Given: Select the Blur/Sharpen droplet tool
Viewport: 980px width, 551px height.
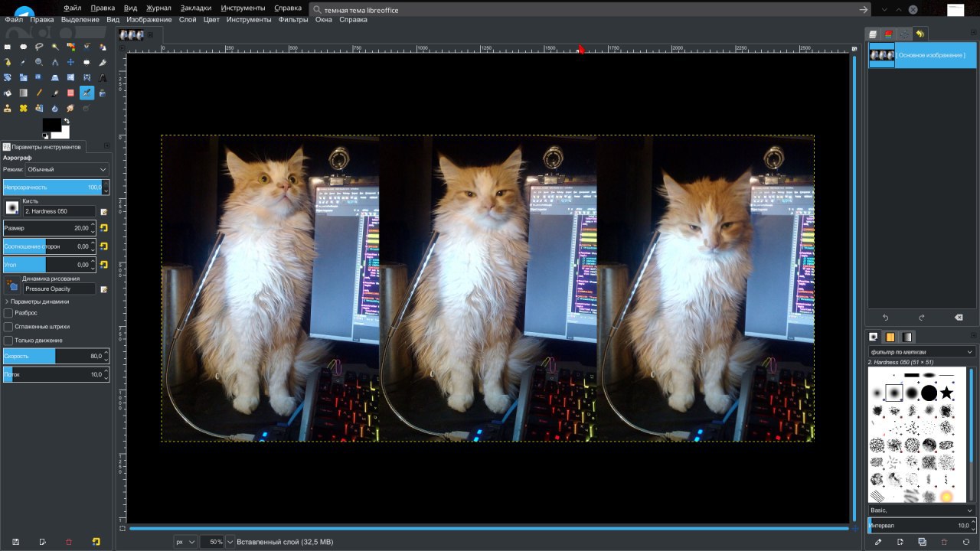Looking at the screenshot, I should pyautogui.click(x=55, y=108).
